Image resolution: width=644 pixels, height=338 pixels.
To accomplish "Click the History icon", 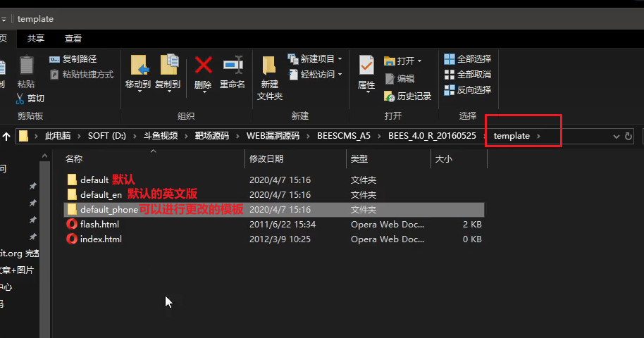I will pos(390,96).
